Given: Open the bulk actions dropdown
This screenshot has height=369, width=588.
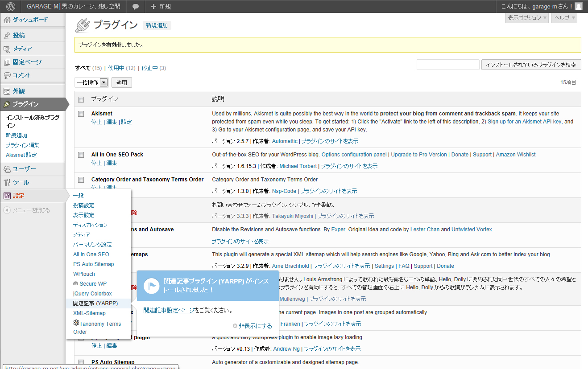Looking at the screenshot, I should click(91, 82).
